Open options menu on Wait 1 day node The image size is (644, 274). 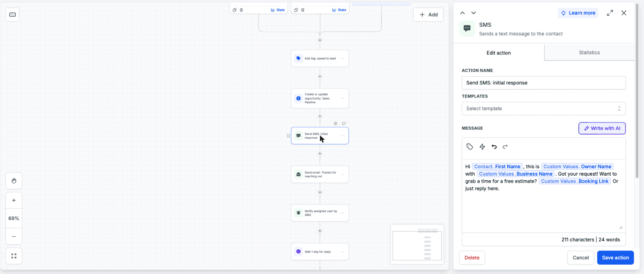point(343,251)
